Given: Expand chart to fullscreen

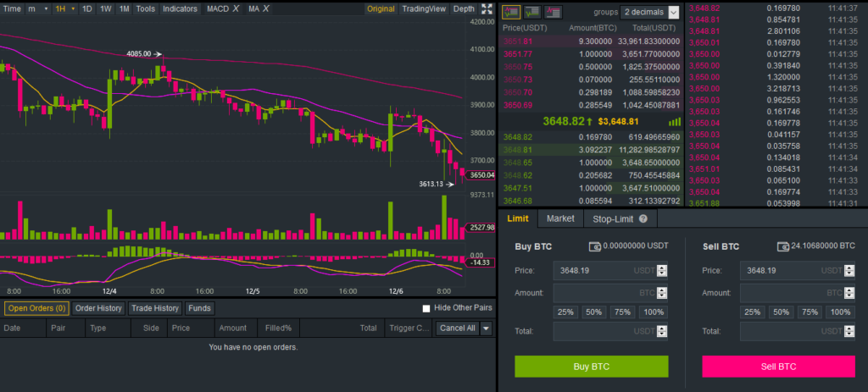Looking at the screenshot, I should (486, 9).
